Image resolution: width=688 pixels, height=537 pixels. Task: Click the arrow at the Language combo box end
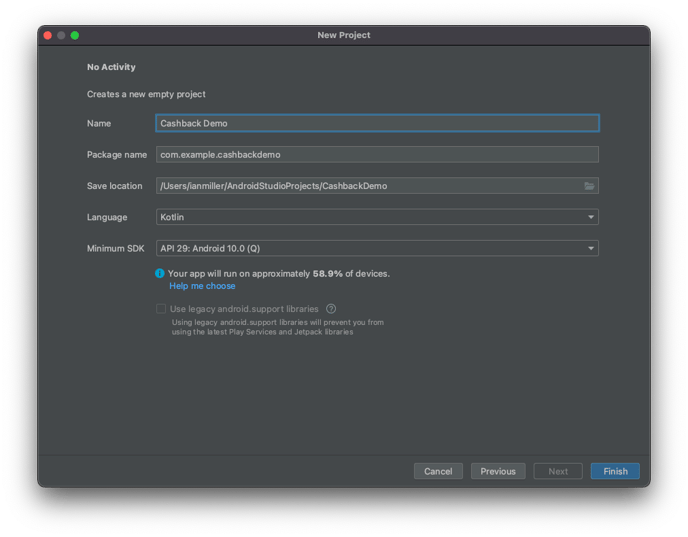(x=591, y=217)
